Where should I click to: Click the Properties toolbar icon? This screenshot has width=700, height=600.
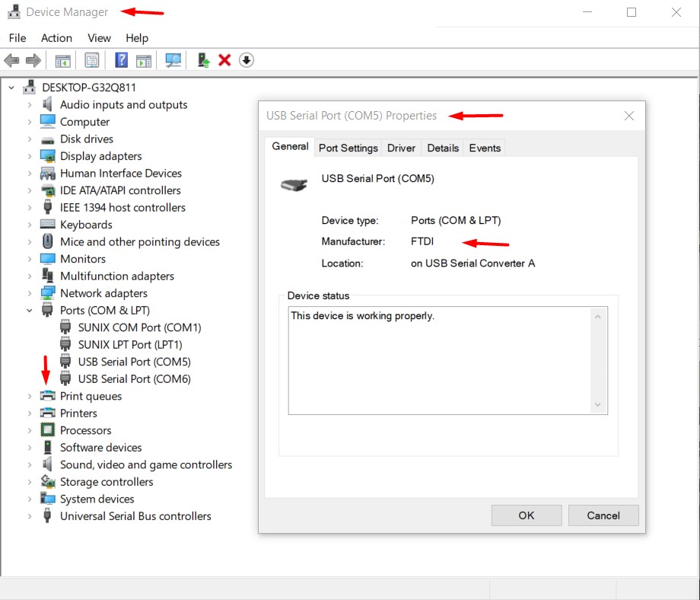pyautogui.click(x=92, y=60)
